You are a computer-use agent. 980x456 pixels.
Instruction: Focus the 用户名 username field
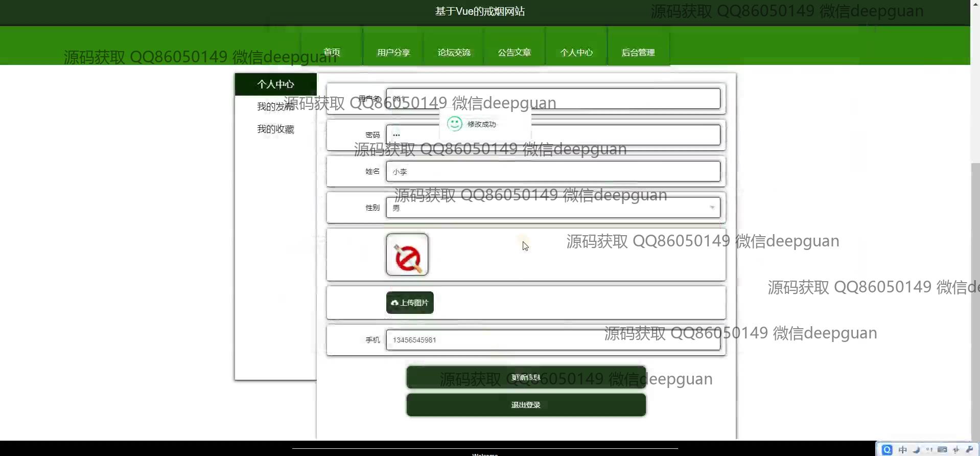(x=553, y=99)
